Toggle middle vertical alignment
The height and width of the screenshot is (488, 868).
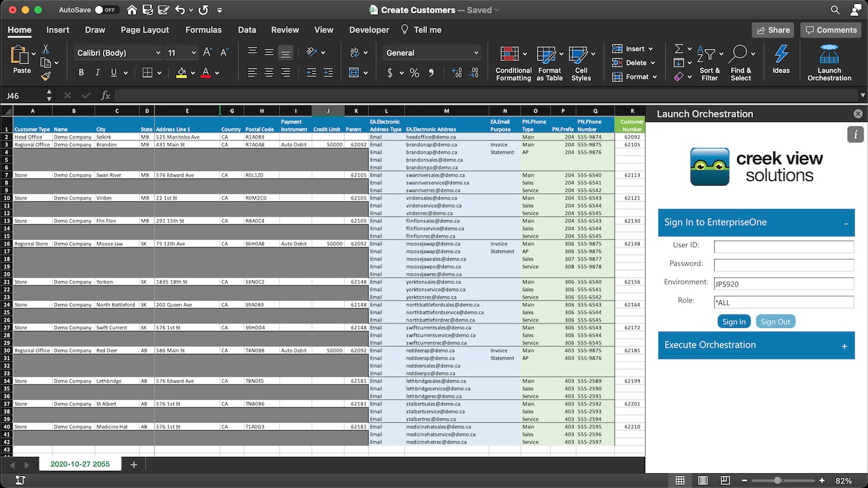click(x=269, y=53)
